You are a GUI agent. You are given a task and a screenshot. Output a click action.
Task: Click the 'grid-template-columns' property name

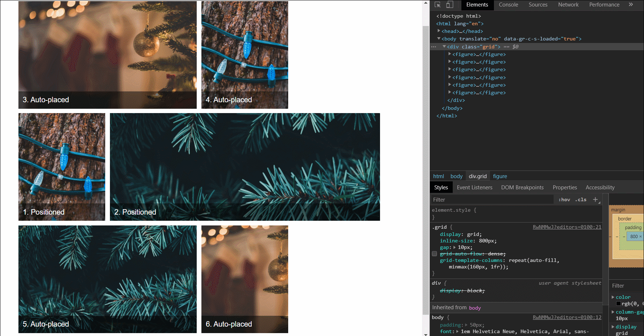pos(471,260)
